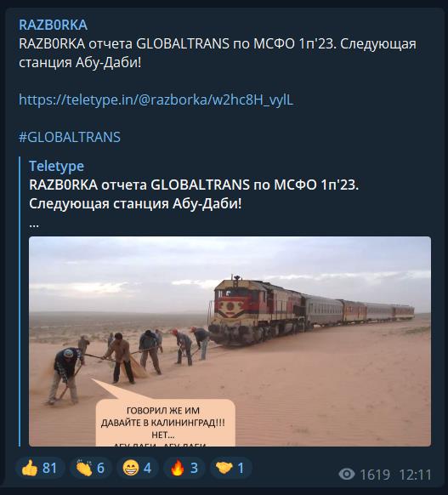Click the grinning face reaction
The height and width of the screenshot is (495, 448).
[138, 468]
